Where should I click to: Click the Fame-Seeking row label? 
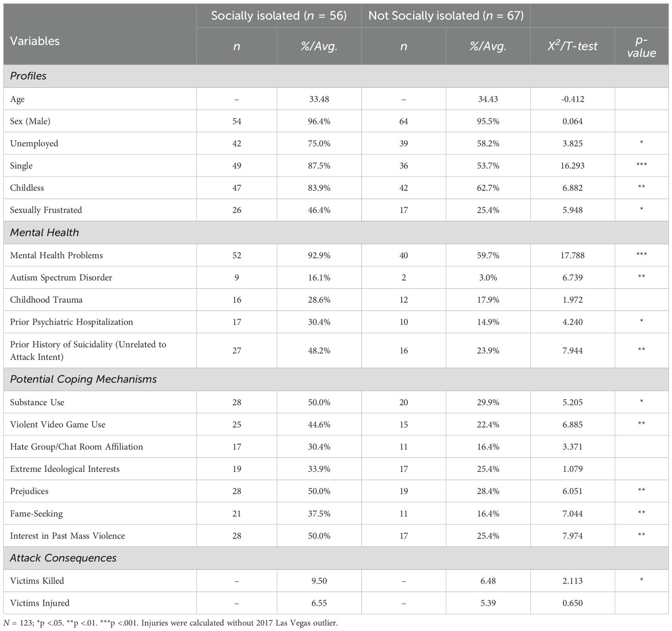36,514
